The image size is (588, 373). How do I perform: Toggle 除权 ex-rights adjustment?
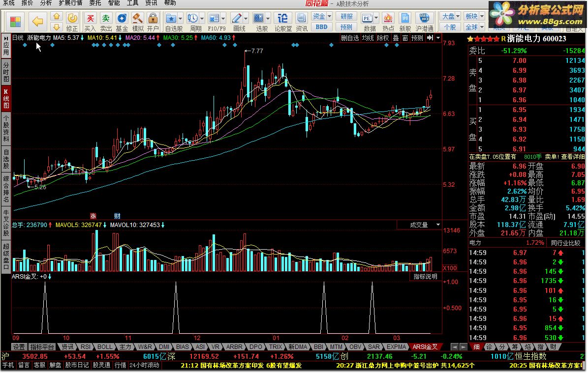coord(383,38)
